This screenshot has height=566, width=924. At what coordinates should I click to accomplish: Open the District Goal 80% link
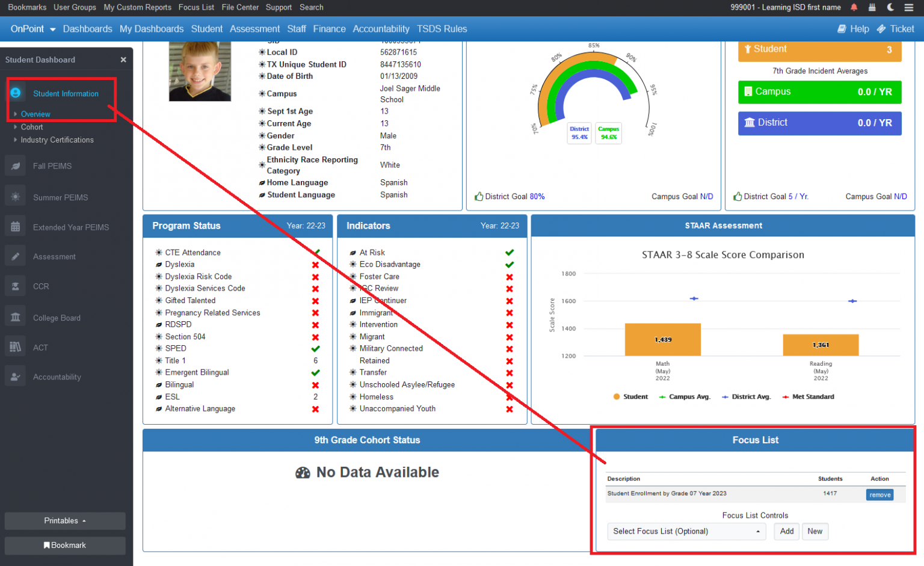tap(537, 196)
